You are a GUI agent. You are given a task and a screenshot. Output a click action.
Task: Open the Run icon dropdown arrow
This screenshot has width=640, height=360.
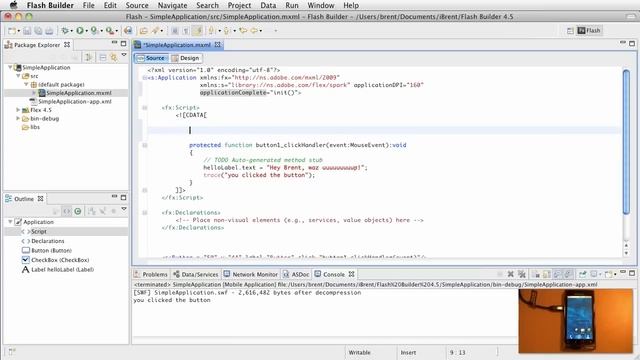coord(87,31)
